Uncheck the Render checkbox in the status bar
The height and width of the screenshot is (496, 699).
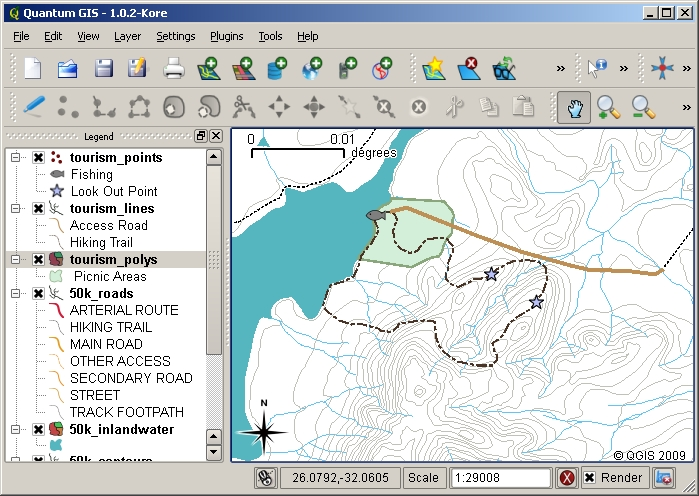[590, 478]
